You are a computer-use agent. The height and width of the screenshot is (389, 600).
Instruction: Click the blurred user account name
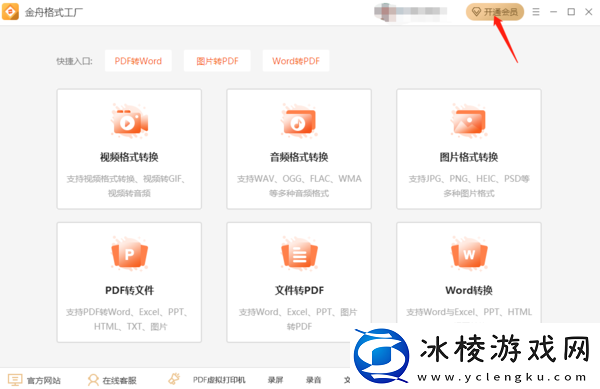coord(411,12)
